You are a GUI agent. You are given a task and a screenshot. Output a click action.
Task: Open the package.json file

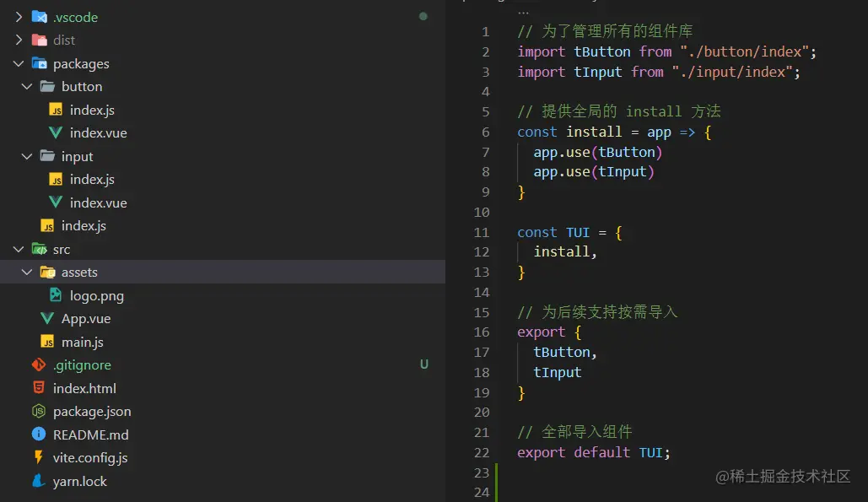tap(92, 412)
